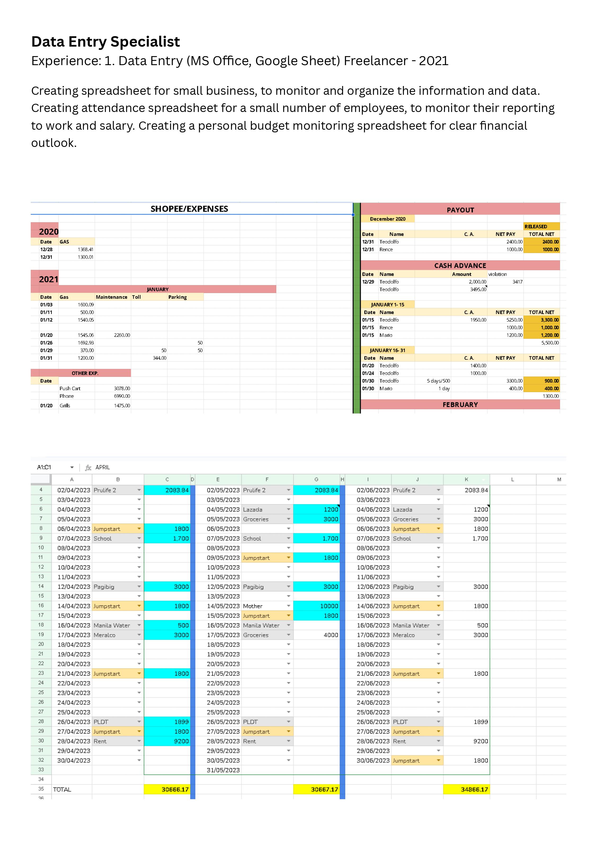
Task: Select column K header
Action: (466, 480)
